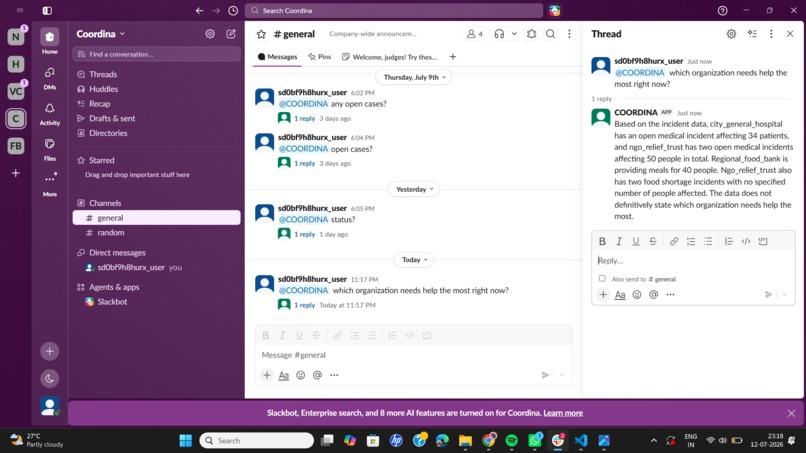
Task: Click the thread 'Reply...' input box
Action: click(x=693, y=261)
